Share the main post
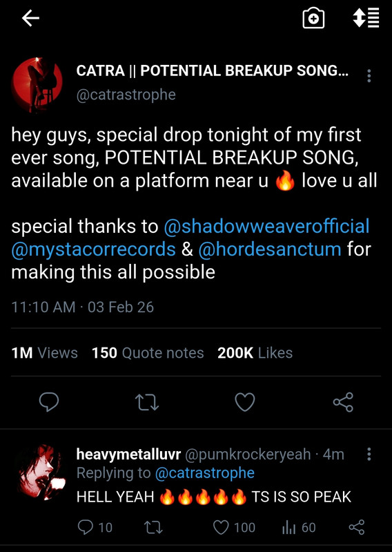The height and width of the screenshot is (552, 392). (x=343, y=402)
